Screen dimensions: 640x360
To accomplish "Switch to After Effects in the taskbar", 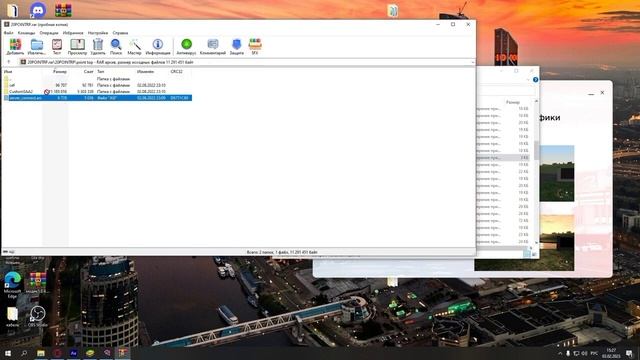I will pos(73,353).
